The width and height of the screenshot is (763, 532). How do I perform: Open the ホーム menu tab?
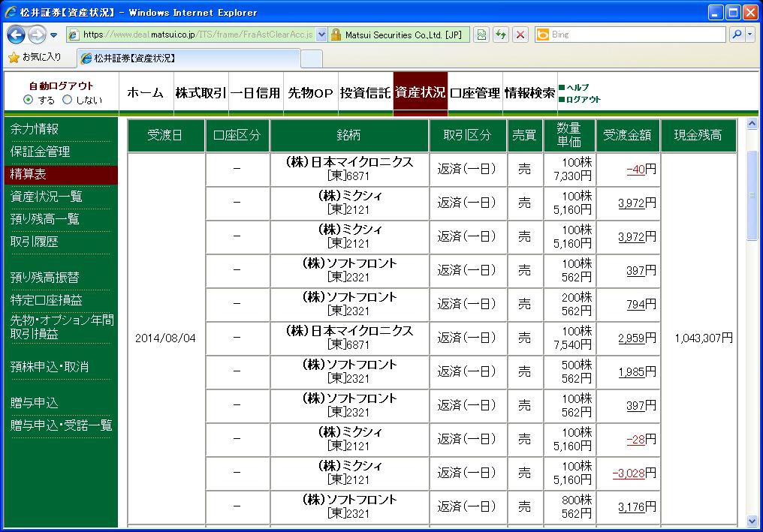click(x=146, y=92)
